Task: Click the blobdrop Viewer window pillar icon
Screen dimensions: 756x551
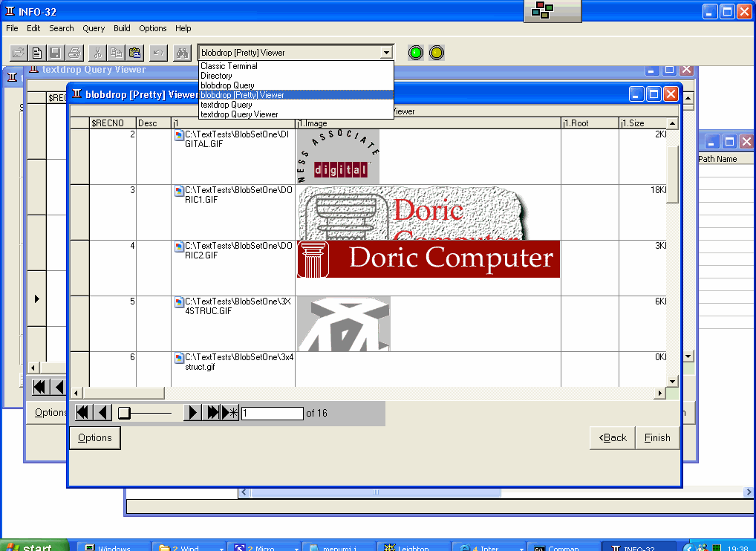Action: [76, 94]
